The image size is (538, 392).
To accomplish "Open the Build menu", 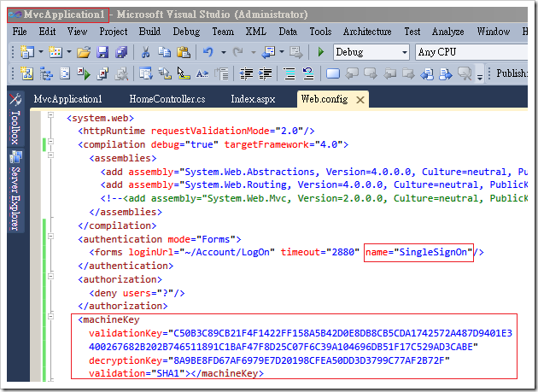I will click(149, 32).
